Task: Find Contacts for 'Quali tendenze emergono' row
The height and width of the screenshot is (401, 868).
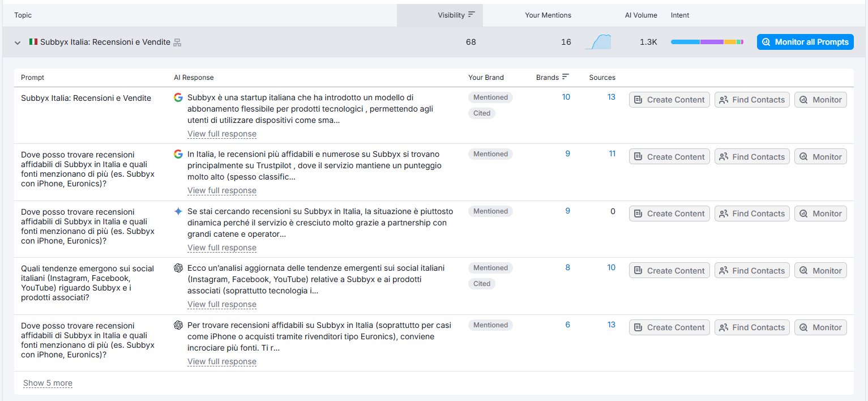Action: 752,271
